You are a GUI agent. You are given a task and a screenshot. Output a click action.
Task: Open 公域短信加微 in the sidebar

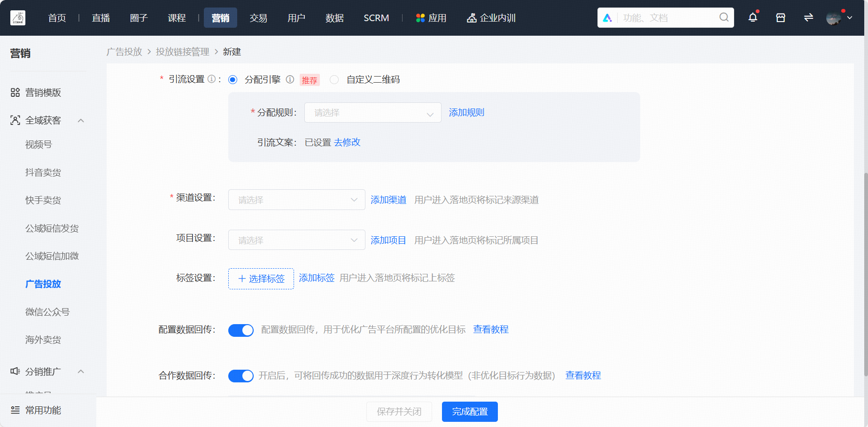[x=52, y=256]
